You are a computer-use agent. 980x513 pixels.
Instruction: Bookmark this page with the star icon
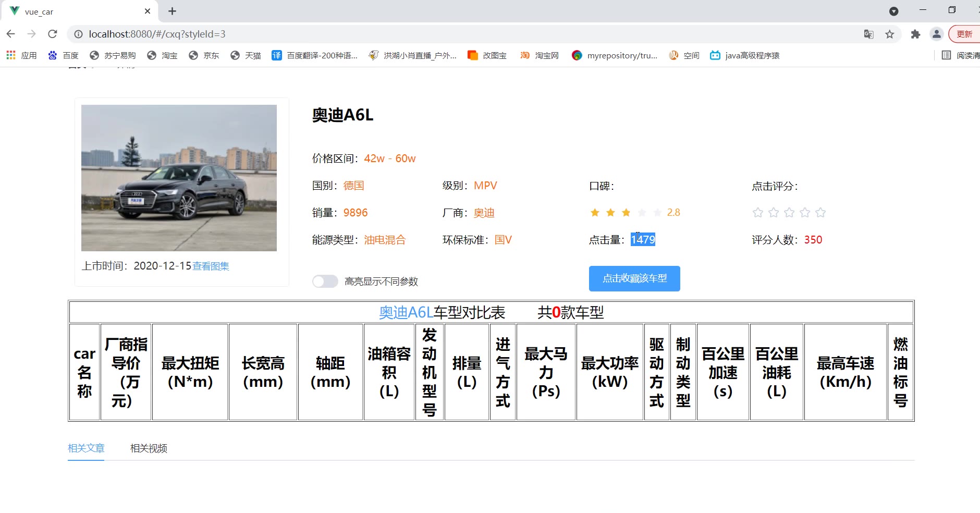[x=889, y=34]
